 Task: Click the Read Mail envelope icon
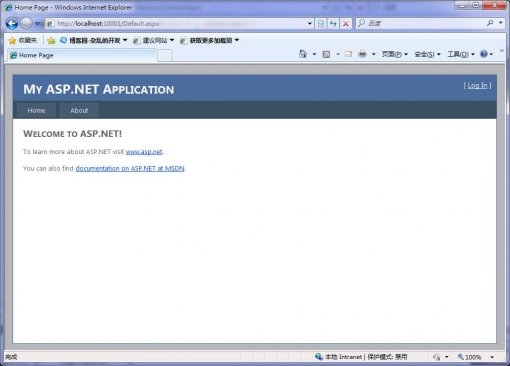pyautogui.click(x=348, y=54)
